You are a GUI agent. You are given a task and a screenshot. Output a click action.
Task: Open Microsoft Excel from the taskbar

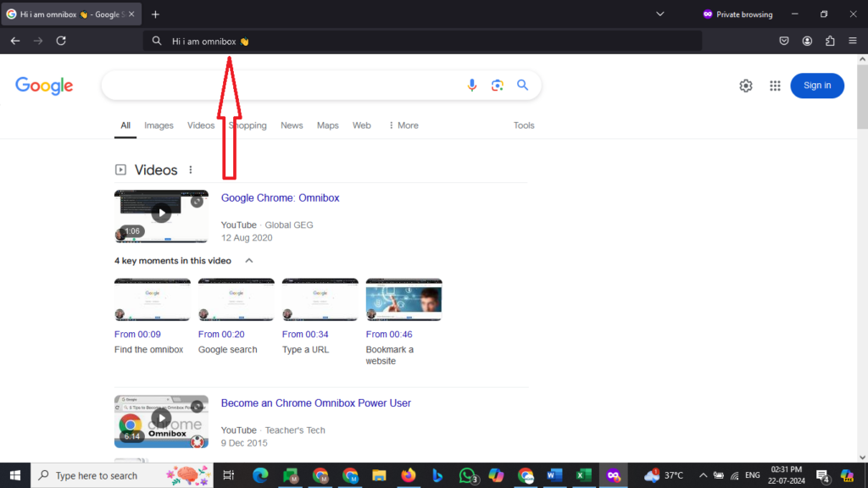pos(583,475)
